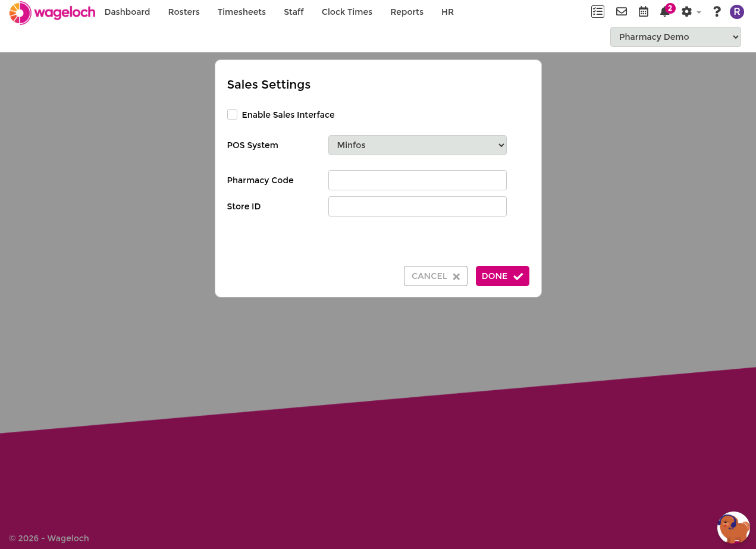Open the Clock Times menu

click(347, 12)
